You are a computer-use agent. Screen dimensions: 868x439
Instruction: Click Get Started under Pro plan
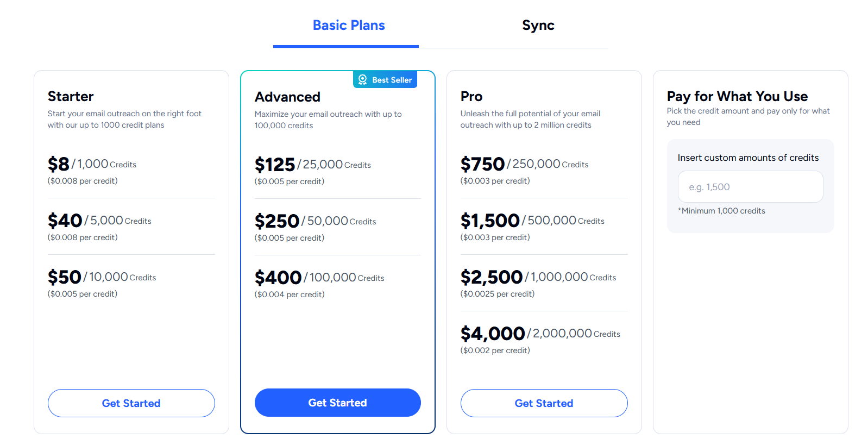544,403
